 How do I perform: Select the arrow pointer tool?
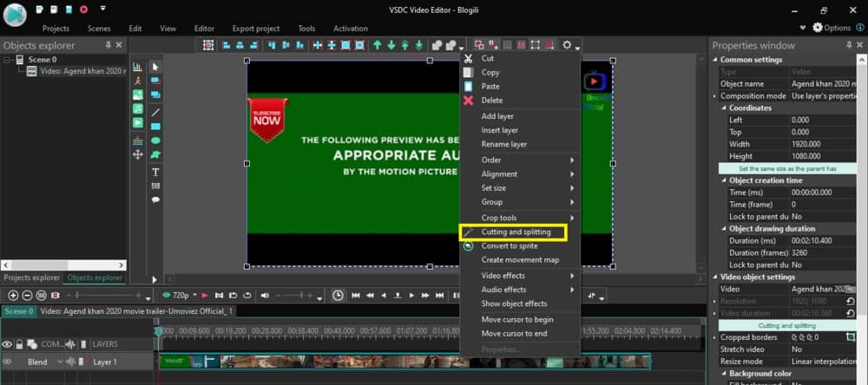[155, 67]
